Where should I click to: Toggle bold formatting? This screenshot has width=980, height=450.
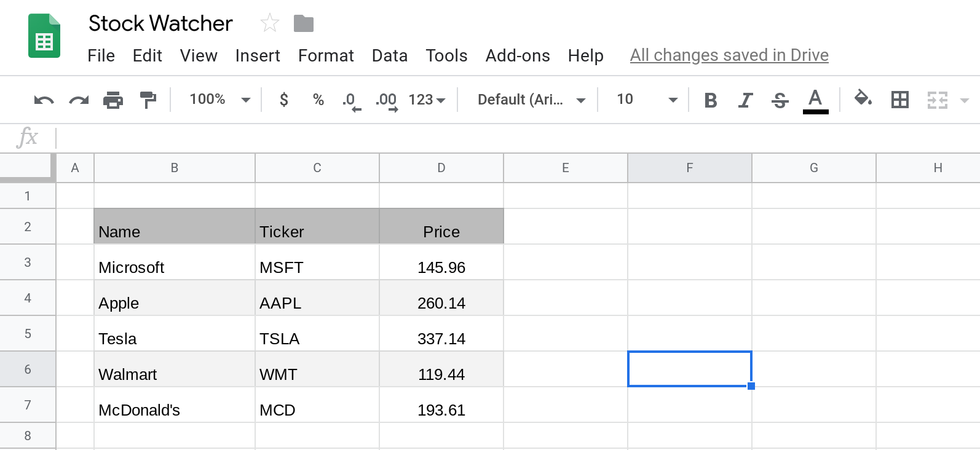(711, 100)
